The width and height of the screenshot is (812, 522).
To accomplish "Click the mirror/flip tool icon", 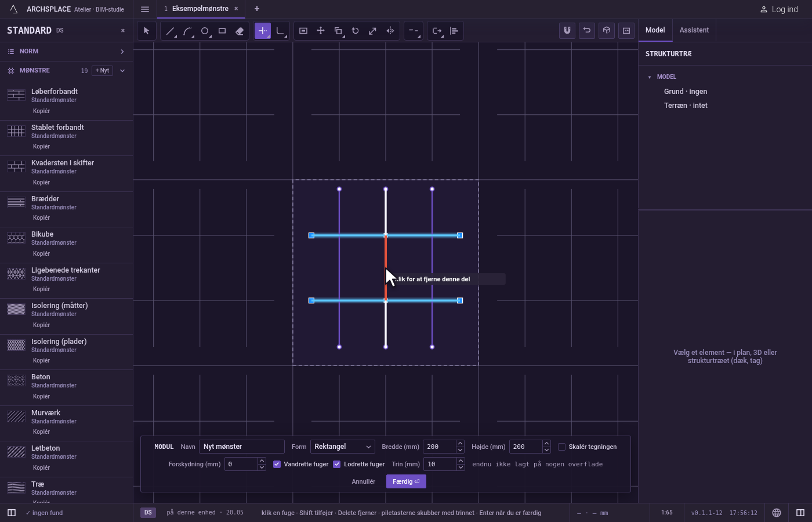I will [x=390, y=31].
